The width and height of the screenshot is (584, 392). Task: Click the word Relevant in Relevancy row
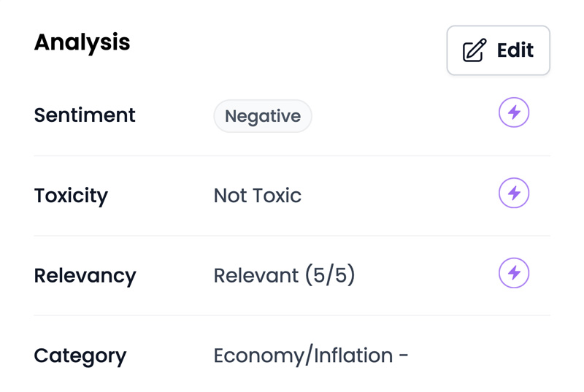tap(256, 276)
